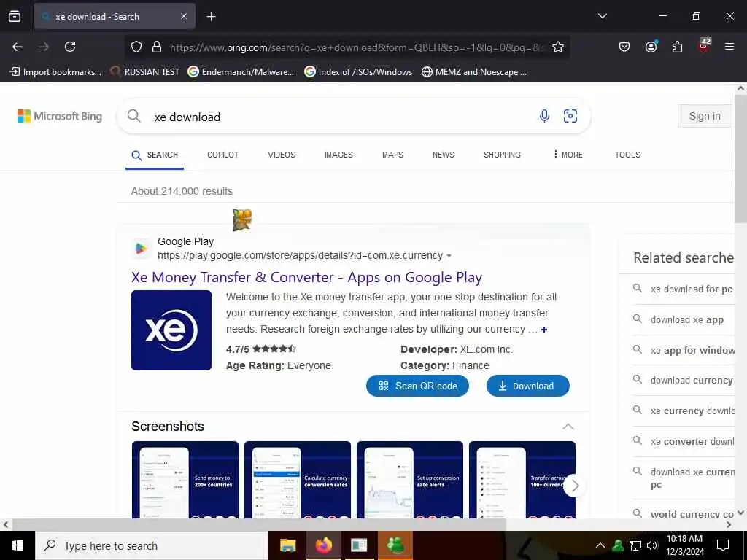Show hidden system tray icons chevron
This screenshot has width=747, height=560.
[x=600, y=545]
